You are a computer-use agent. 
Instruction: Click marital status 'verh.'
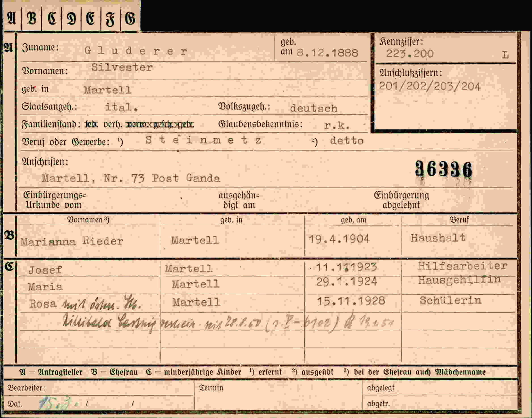[113, 125]
